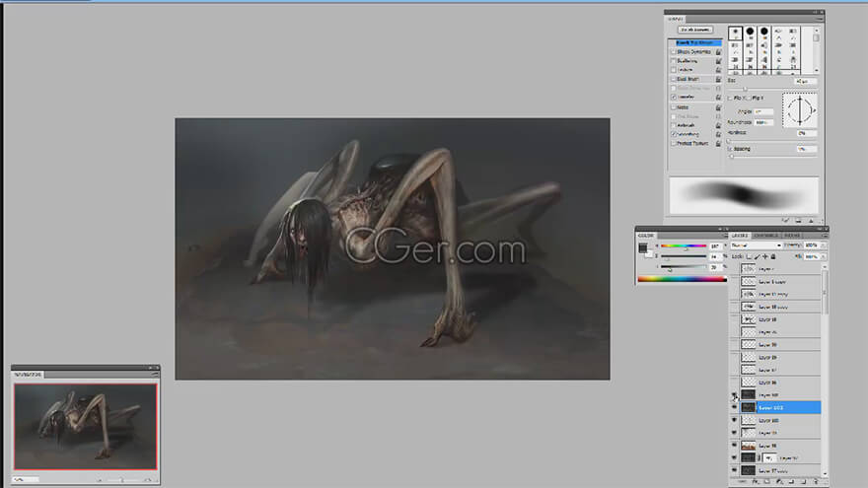The width and height of the screenshot is (868, 488).
Task: Click the background color swatch
Action: click(649, 254)
